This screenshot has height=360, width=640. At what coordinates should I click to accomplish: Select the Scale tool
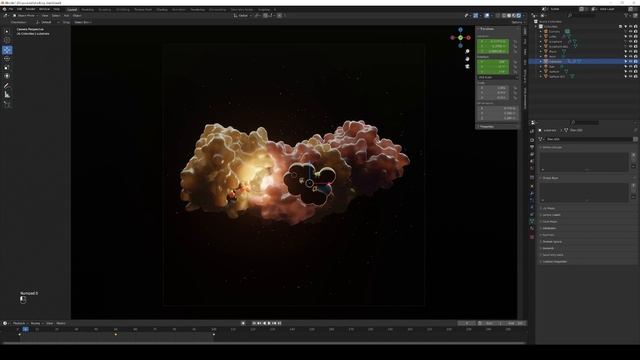coord(7,67)
